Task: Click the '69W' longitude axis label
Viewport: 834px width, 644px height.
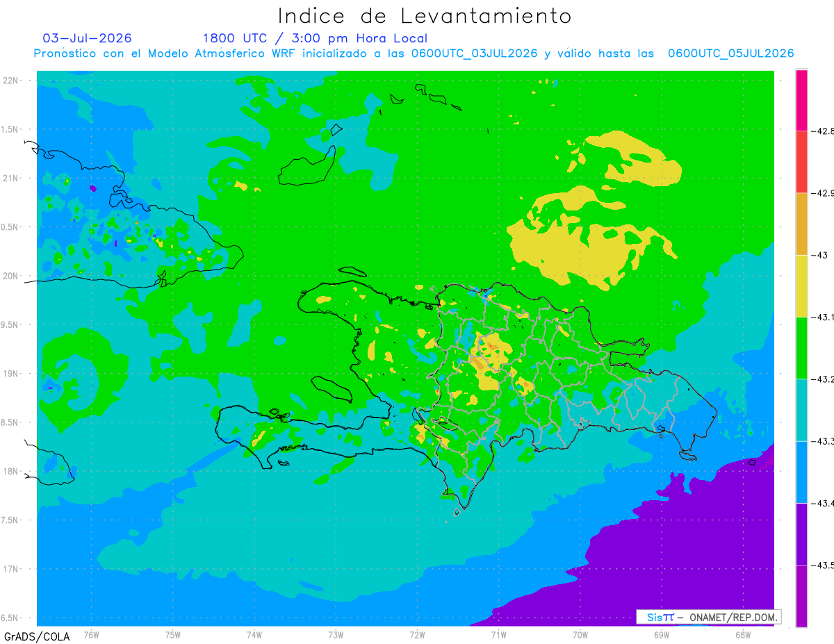Action: point(662,634)
